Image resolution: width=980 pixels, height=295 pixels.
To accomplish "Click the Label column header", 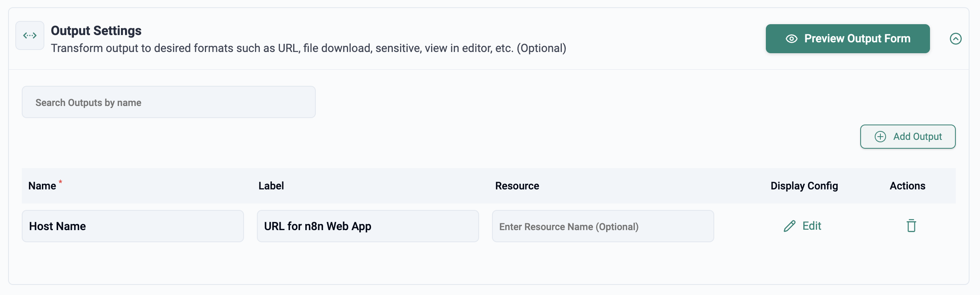I will [x=271, y=186].
